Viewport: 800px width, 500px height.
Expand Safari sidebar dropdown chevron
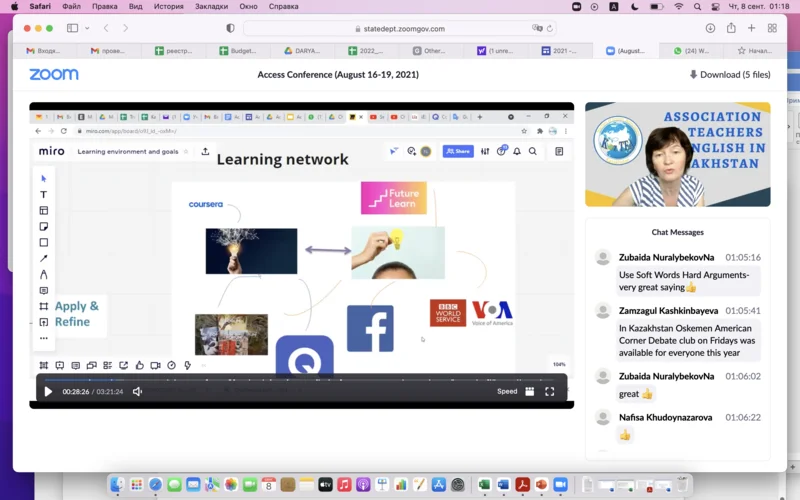click(x=87, y=28)
